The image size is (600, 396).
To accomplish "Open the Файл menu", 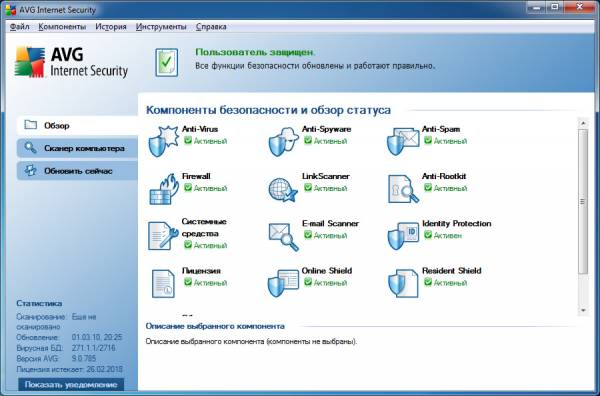I will pyautogui.click(x=20, y=27).
